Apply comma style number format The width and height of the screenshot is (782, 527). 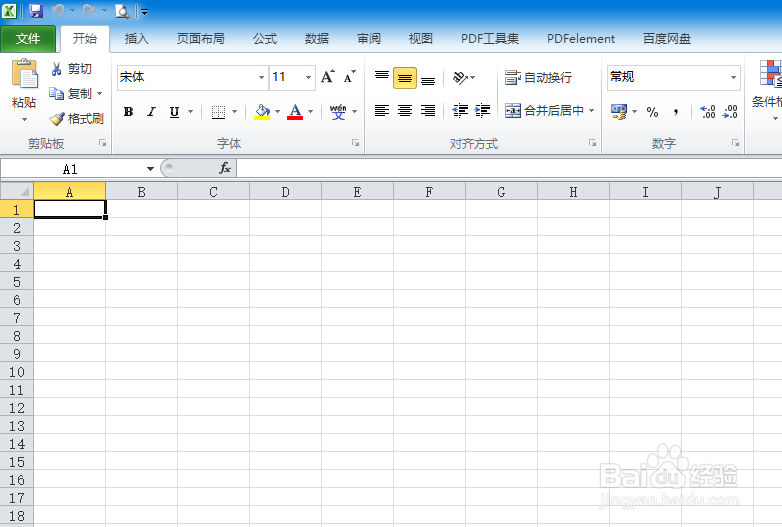[x=675, y=112]
